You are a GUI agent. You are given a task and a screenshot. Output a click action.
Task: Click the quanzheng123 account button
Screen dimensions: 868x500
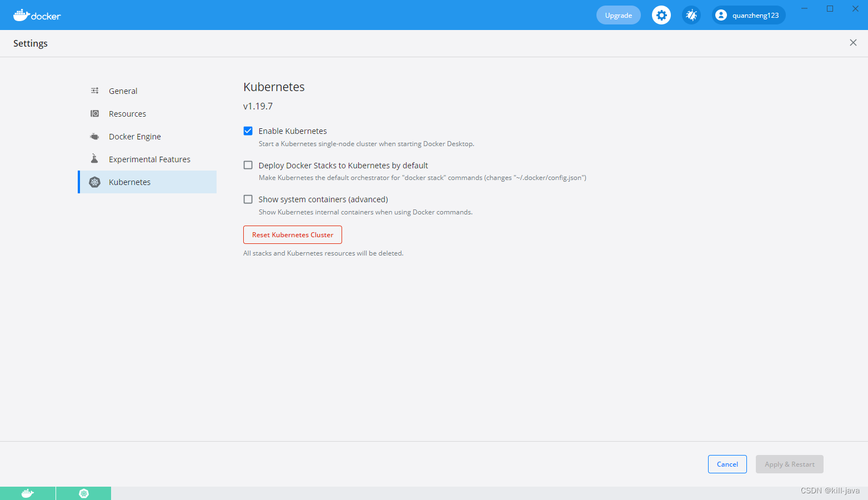(x=749, y=15)
